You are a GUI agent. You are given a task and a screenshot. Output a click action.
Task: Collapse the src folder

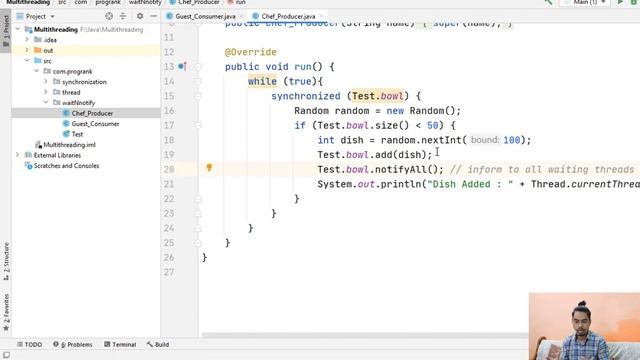coord(27,61)
